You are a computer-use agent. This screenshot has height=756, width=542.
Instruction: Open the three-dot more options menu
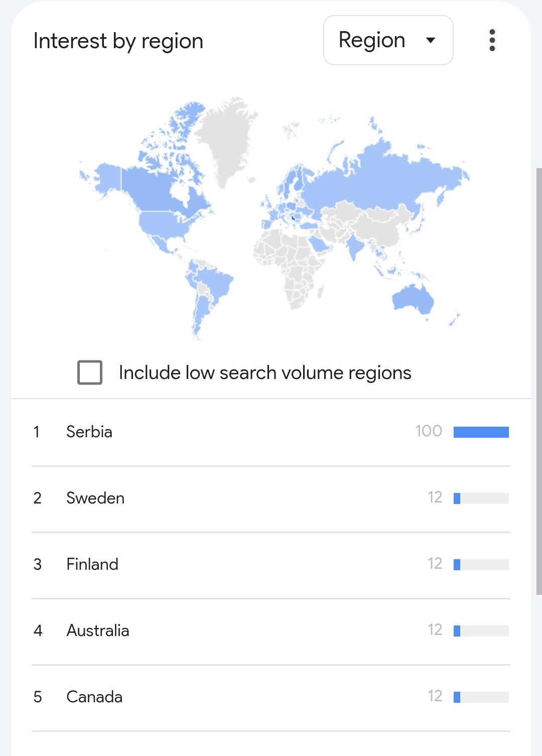click(492, 40)
